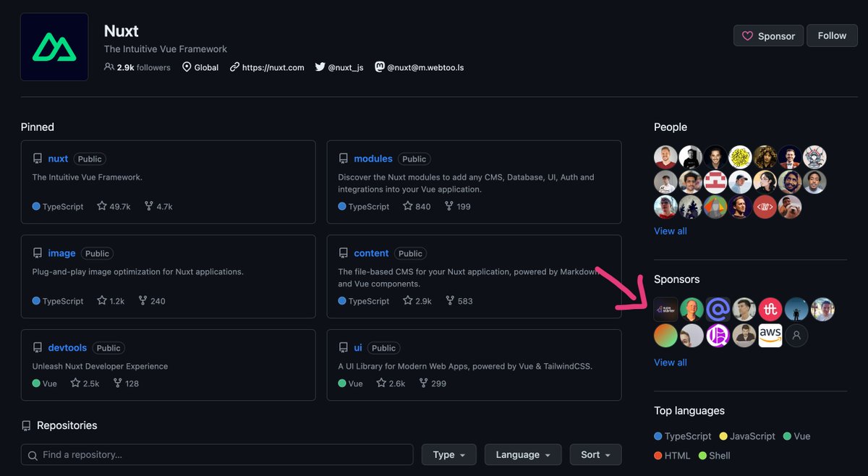Image resolution: width=868 pixels, height=476 pixels.
Task: Click View all under Sponsors
Action: pyautogui.click(x=671, y=362)
